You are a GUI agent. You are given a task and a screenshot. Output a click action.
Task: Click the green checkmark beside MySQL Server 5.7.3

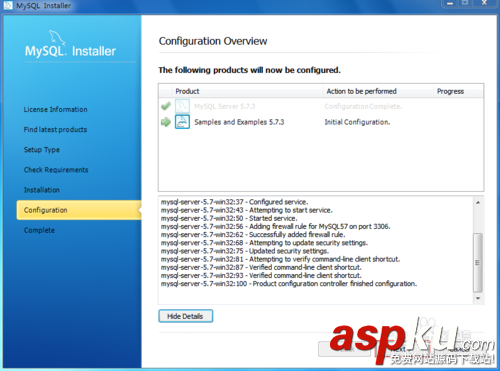tap(166, 106)
